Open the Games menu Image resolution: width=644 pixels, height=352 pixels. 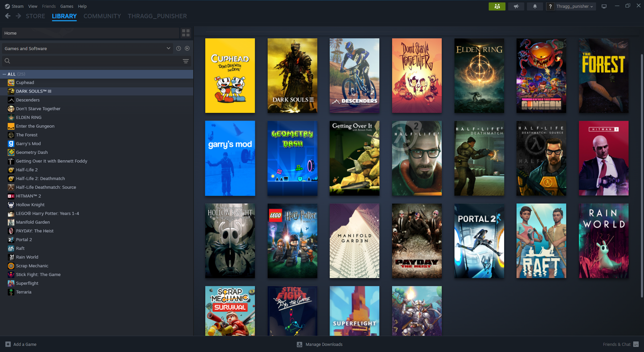point(66,6)
